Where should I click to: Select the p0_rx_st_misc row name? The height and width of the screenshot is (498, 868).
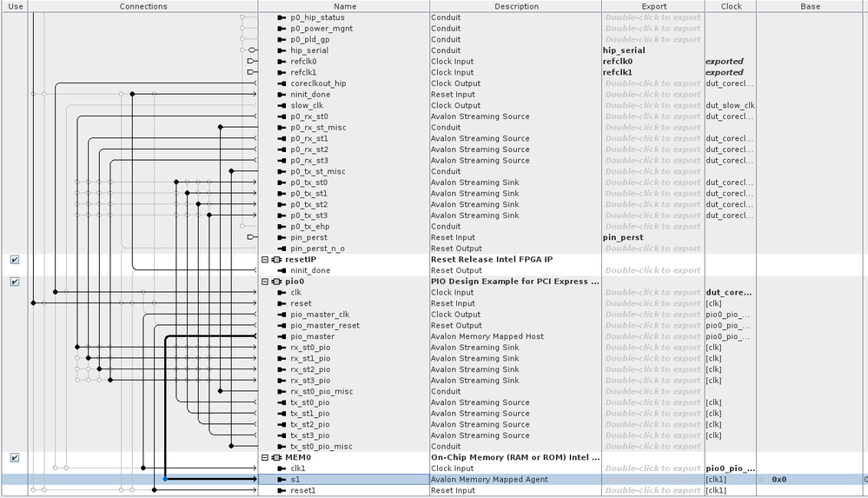coord(318,128)
